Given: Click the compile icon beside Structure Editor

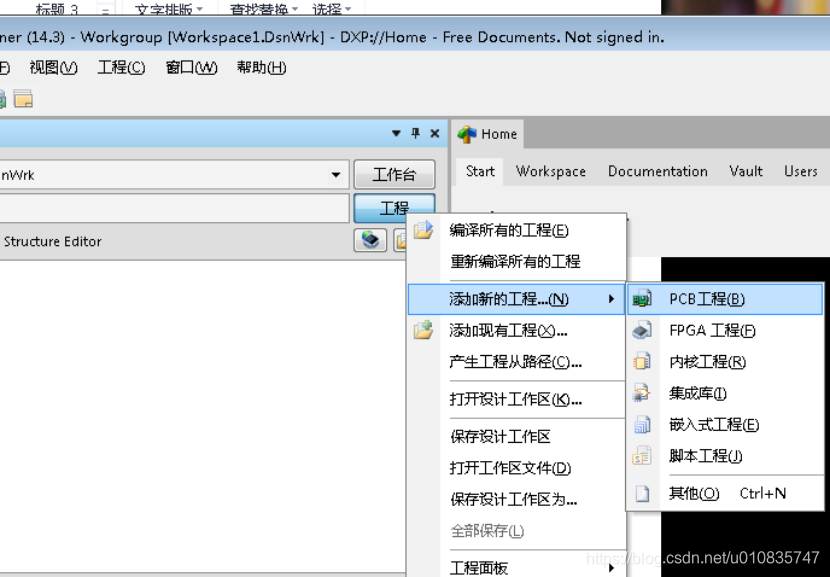Looking at the screenshot, I should coord(370,240).
